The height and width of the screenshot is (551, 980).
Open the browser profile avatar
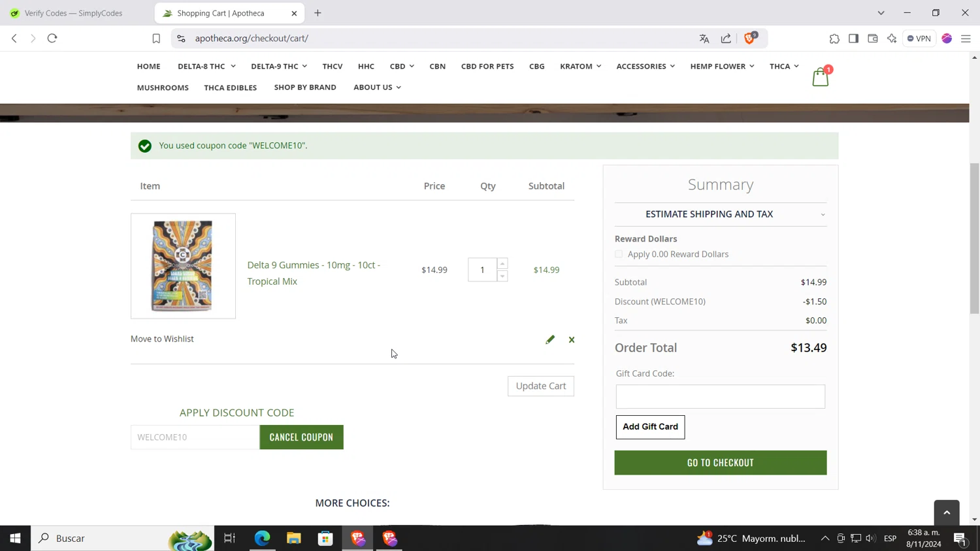(x=947, y=39)
